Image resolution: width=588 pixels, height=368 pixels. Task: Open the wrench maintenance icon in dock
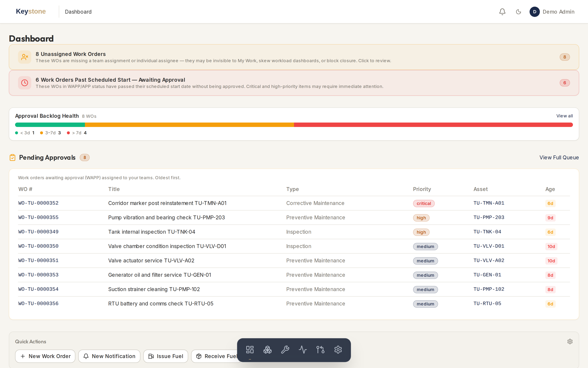point(285,350)
